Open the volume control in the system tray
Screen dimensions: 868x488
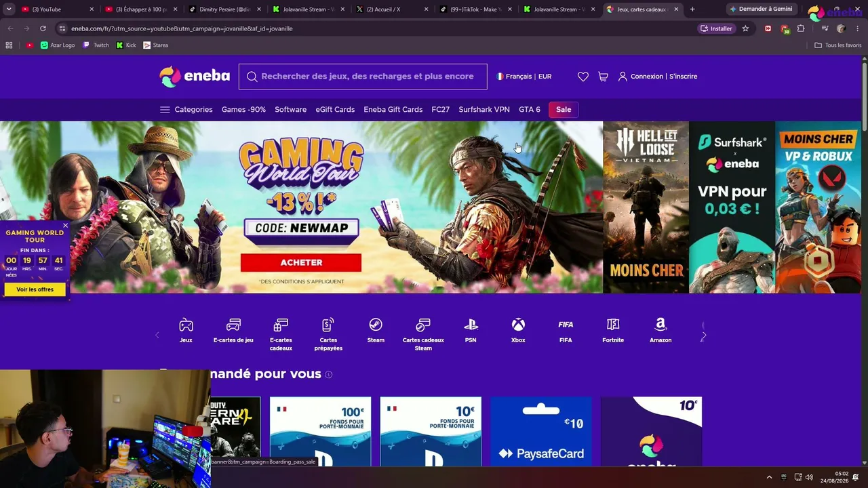pyautogui.click(x=809, y=477)
